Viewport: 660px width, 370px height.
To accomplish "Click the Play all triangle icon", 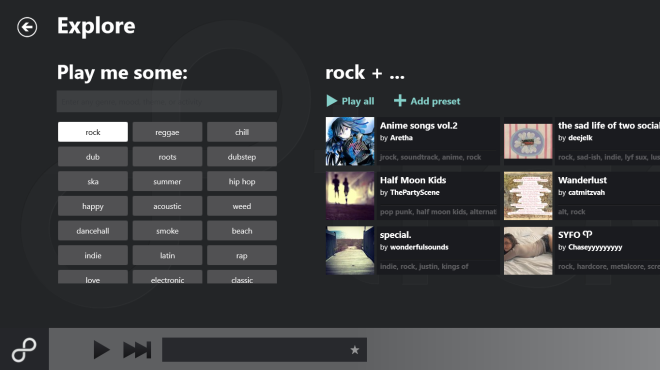I will (332, 101).
